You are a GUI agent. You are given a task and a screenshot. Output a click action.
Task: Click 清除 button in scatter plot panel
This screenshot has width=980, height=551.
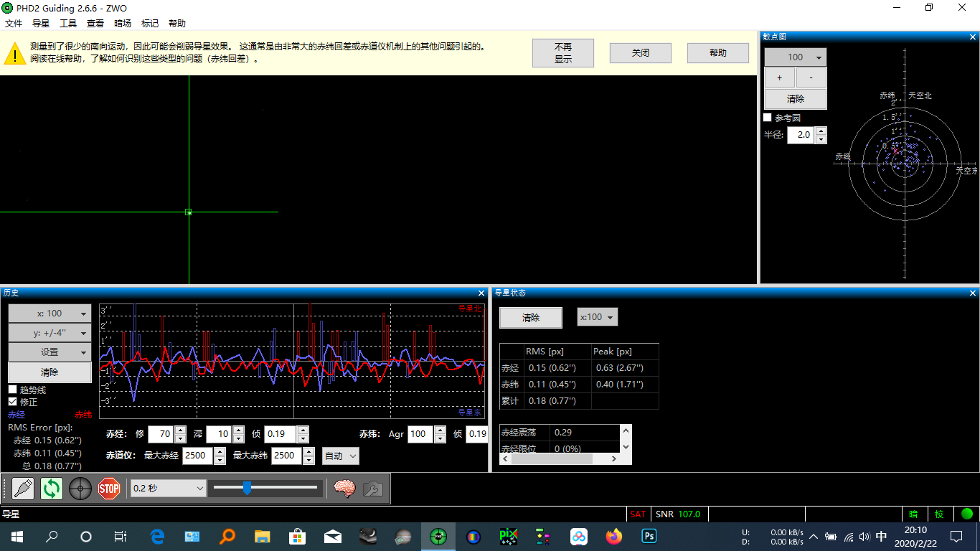pos(796,99)
